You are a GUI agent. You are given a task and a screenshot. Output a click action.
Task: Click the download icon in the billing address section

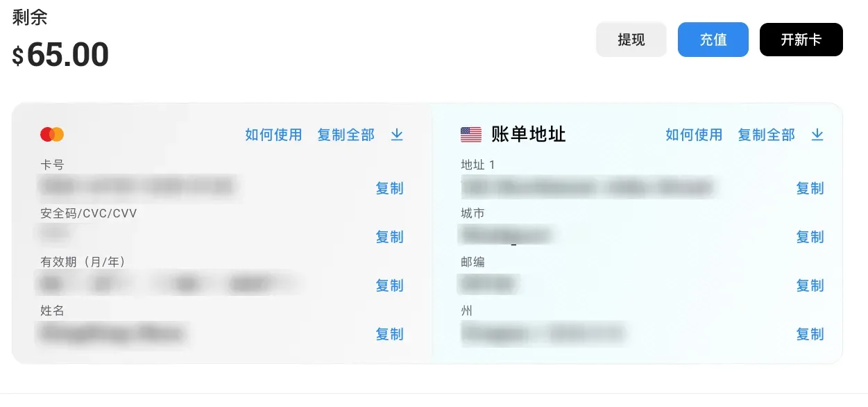click(817, 135)
